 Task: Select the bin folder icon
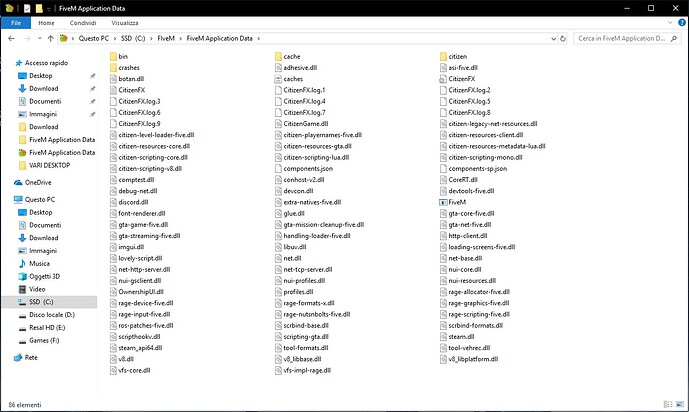[113, 56]
